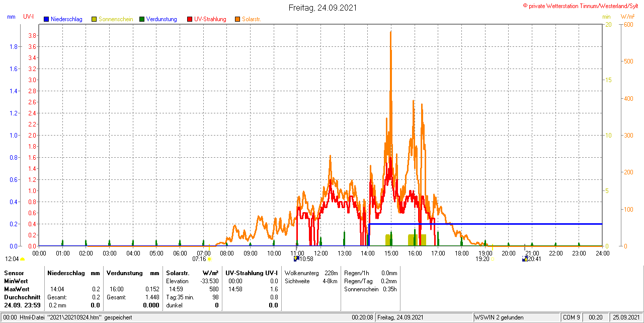This screenshot has width=644, height=323.
Task: Click the mm axis unit label
Action: 11,17
